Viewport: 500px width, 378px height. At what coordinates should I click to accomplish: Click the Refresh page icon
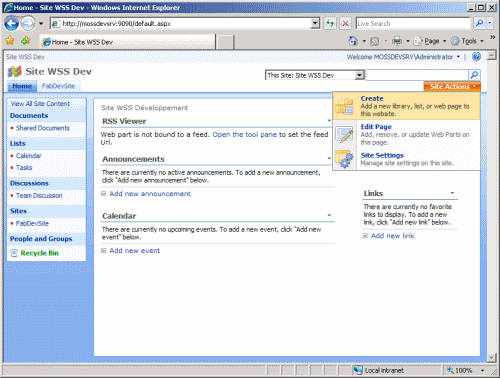coord(330,24)
